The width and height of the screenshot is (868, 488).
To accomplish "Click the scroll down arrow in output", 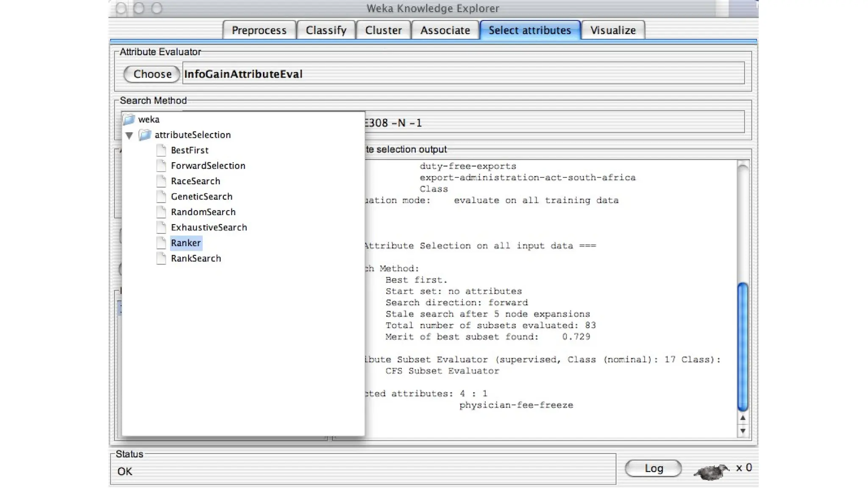I will click(x=743, y=431).
